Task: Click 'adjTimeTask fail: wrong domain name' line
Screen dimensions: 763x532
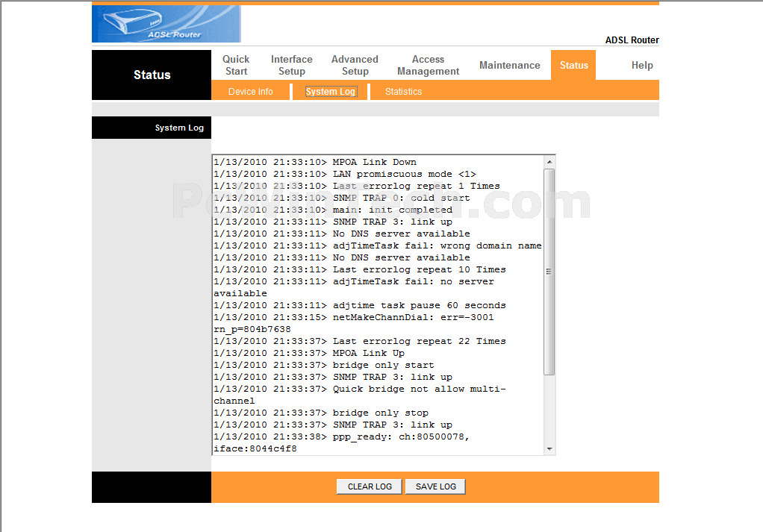Action: pyautogui.click(x=378, y=245)
